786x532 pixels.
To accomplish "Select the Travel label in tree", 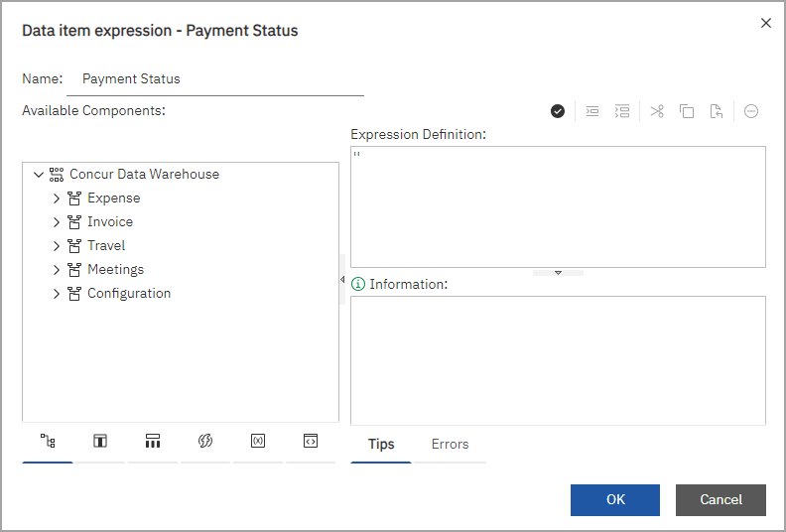I will tap(106, 246).
